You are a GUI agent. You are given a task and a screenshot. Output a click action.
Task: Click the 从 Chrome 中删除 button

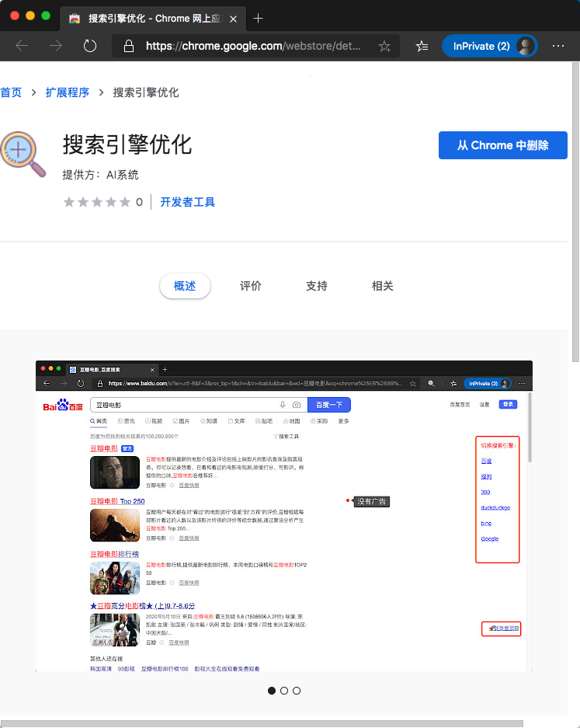[503, 145]
